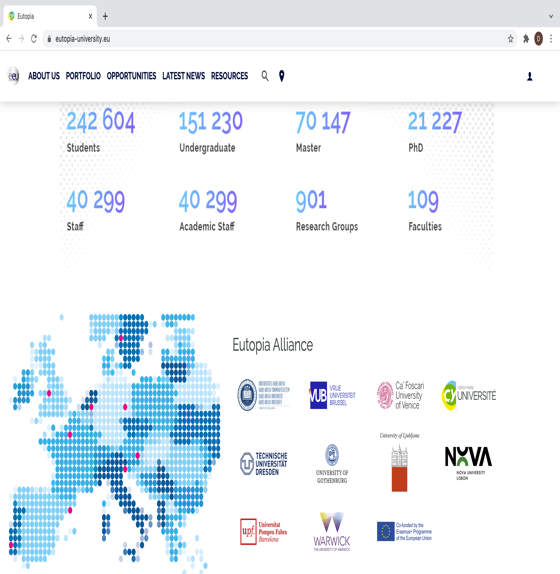560x574 pixels.
Task: Select the Eutopia browser tab
Action: (x=50, y=16)
